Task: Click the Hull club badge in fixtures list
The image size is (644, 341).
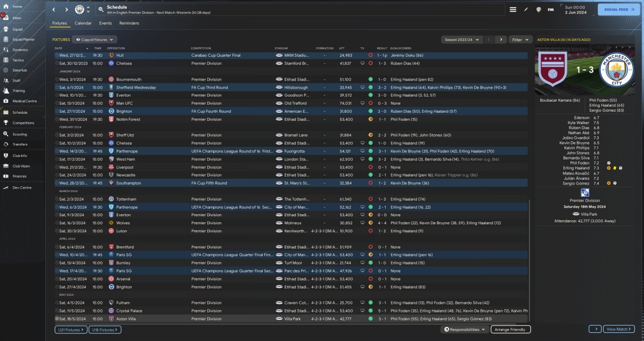Action: point(111,55)
